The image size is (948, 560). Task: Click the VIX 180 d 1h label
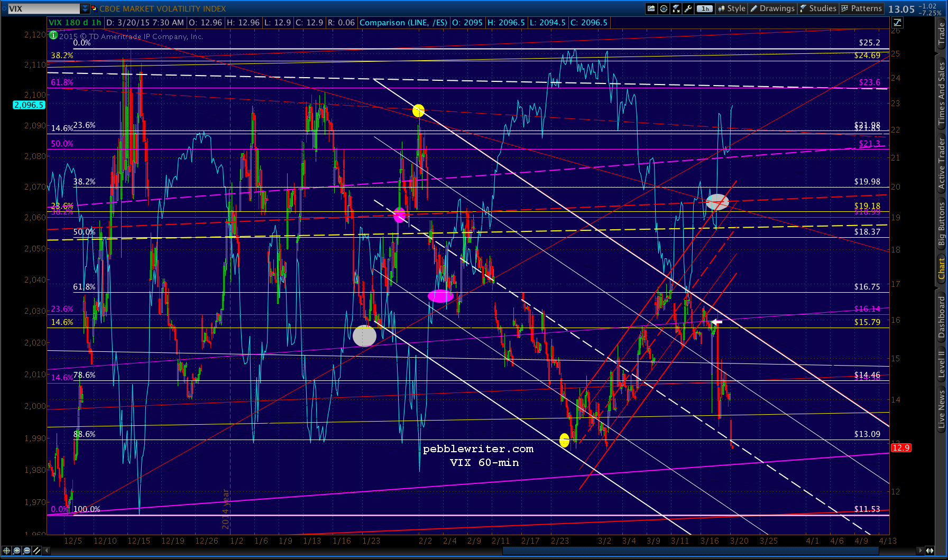[75, 23]
